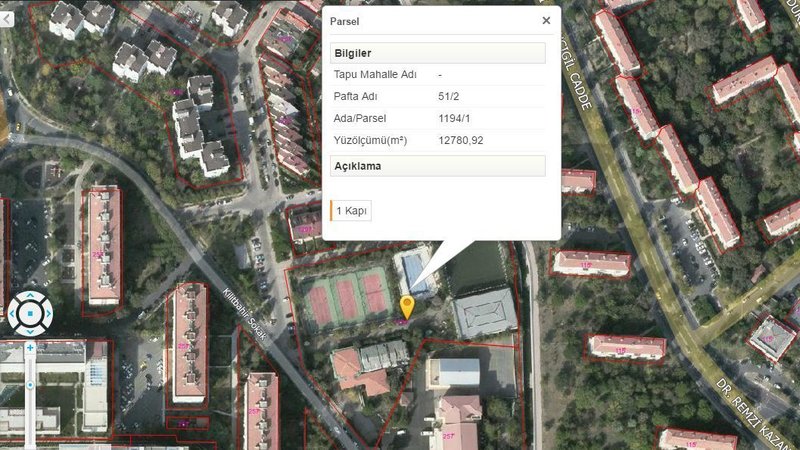
Task: Open the 1 Kapı button
Action: [x=351, y=211]
